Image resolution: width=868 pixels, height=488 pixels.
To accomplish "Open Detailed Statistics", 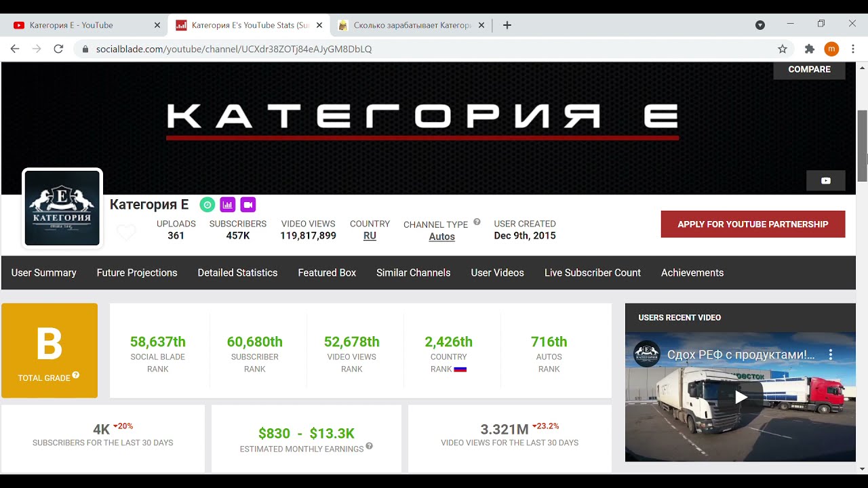I will tap(237, 272).
